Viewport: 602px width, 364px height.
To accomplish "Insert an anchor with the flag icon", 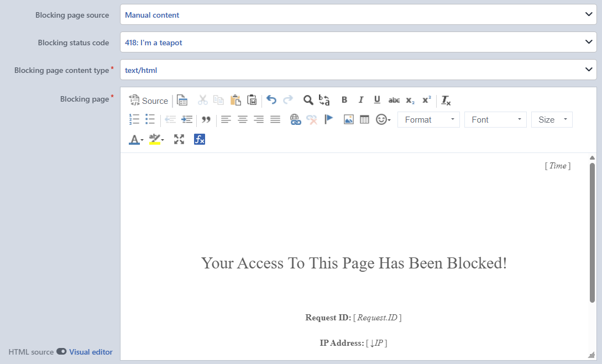I will pyautogui.click(x=329, y=120).
